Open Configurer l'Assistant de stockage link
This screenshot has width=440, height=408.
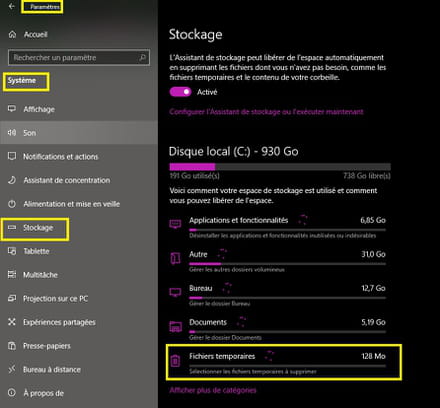[x=266, y=112]
